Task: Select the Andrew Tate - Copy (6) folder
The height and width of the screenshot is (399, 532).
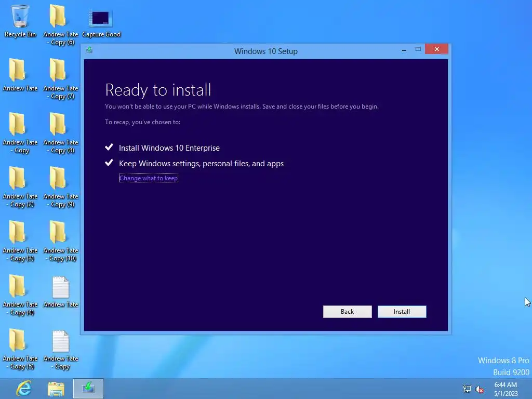Action: tap(60, 25)
